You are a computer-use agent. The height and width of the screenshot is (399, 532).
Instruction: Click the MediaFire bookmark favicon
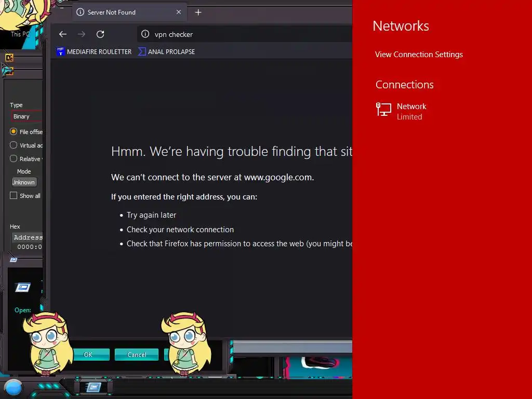(x=60, y=51)
